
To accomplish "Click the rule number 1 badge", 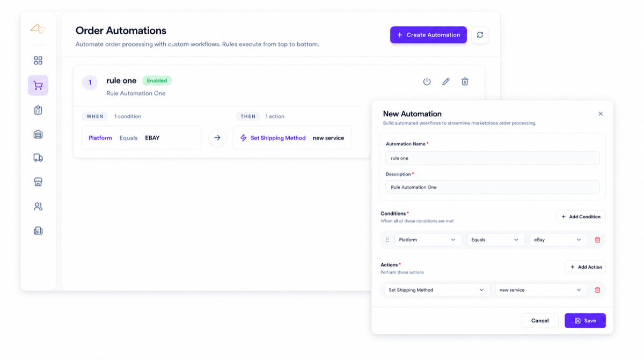I will click(90, 82).
